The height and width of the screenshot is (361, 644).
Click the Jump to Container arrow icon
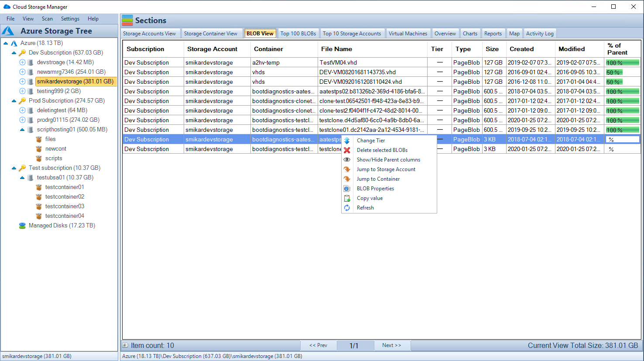pyautogui.click(x=347, y=179)
